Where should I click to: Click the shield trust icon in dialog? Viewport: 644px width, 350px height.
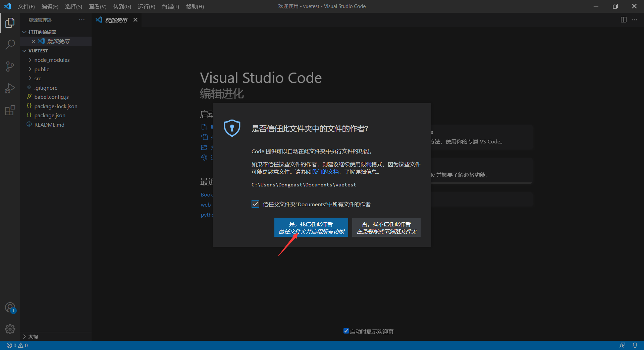(x=232, y=128)
